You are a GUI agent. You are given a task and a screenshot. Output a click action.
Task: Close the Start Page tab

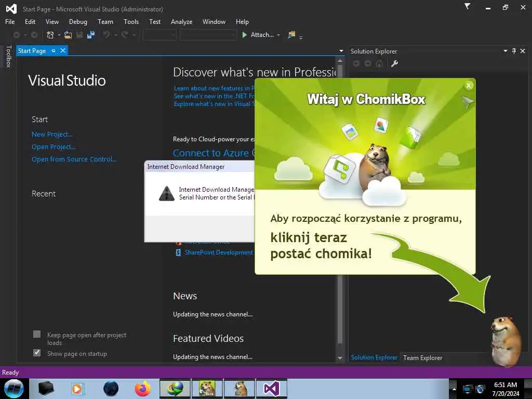[x=63, y=50]
